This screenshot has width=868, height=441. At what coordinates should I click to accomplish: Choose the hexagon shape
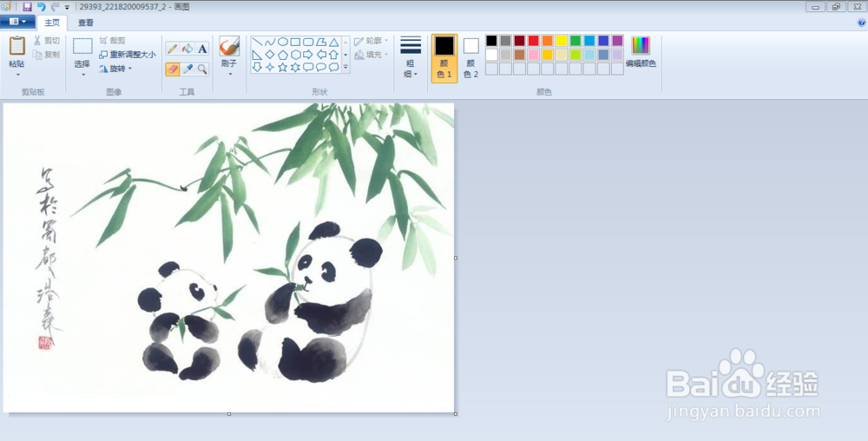click(295, 55)
